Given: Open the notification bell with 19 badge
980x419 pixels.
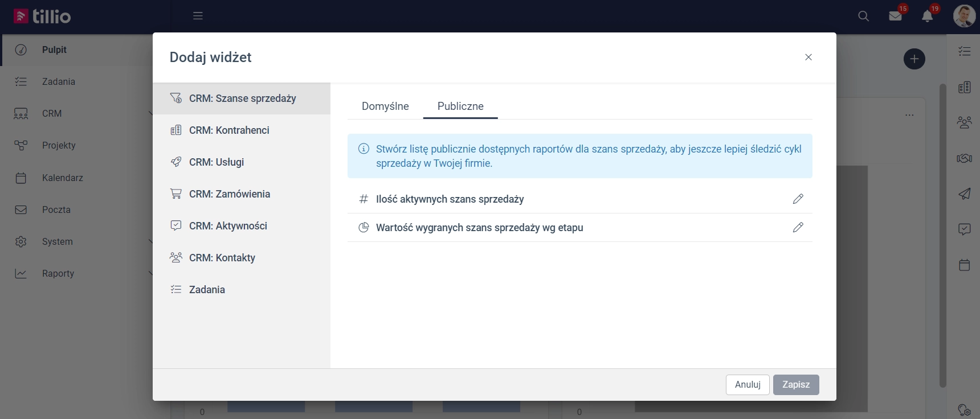Looking at the screenshot, I should (928, 15).
